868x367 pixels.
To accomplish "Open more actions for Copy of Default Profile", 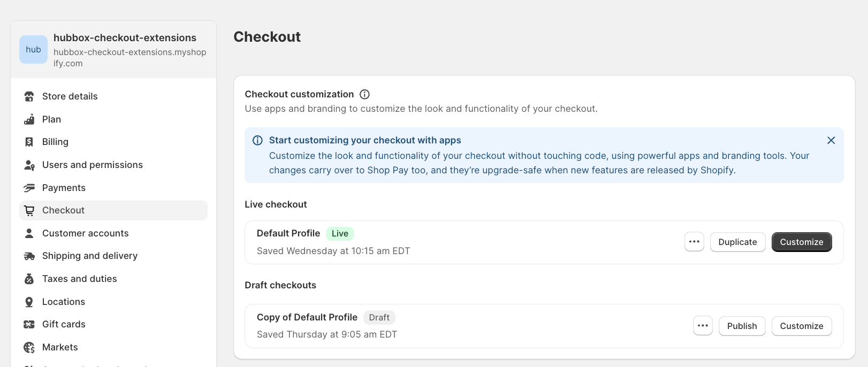I will click(703, 326).
